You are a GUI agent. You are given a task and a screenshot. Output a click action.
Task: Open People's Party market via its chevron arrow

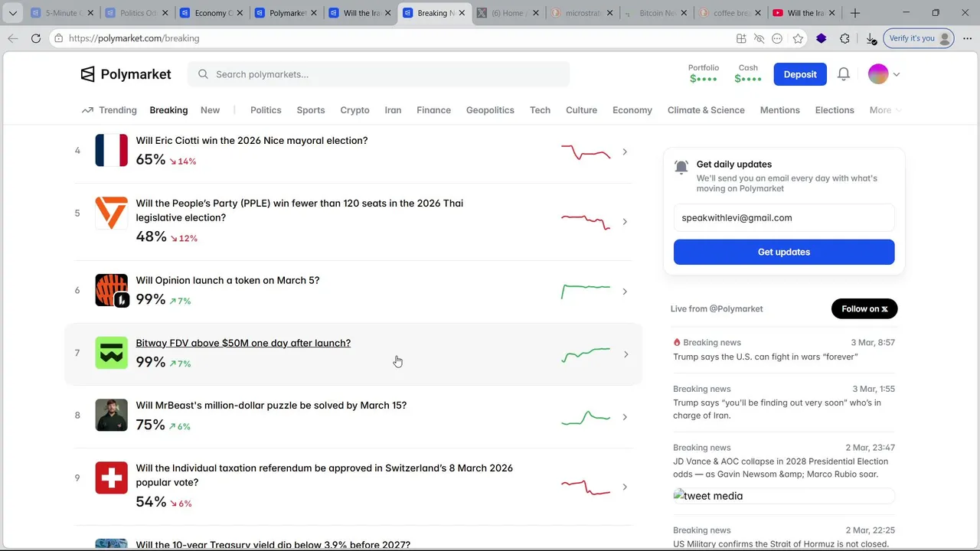point(626,221)
